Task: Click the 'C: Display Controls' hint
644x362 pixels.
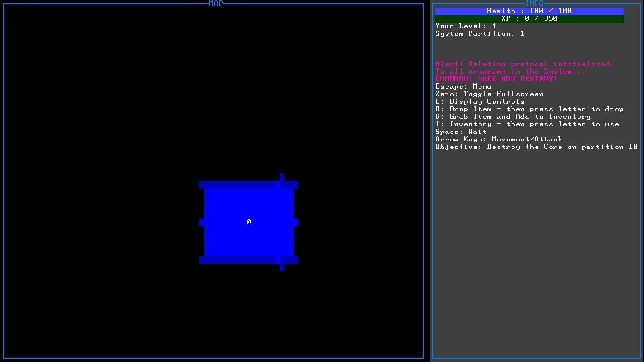Action: [480, 101]
